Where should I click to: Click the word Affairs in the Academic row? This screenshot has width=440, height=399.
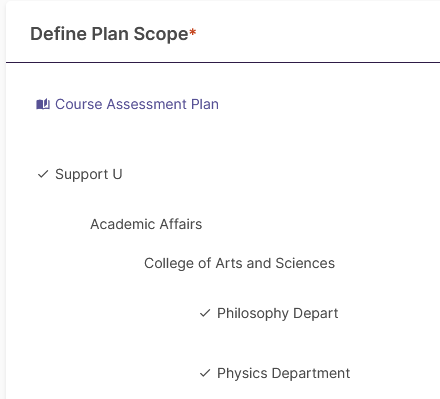click(x=181, y=224)
